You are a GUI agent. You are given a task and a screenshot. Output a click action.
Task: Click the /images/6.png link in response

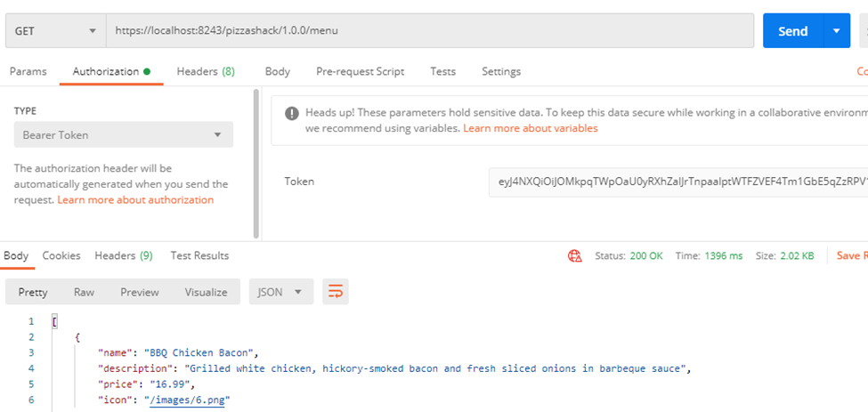click(x=187, y=400)
